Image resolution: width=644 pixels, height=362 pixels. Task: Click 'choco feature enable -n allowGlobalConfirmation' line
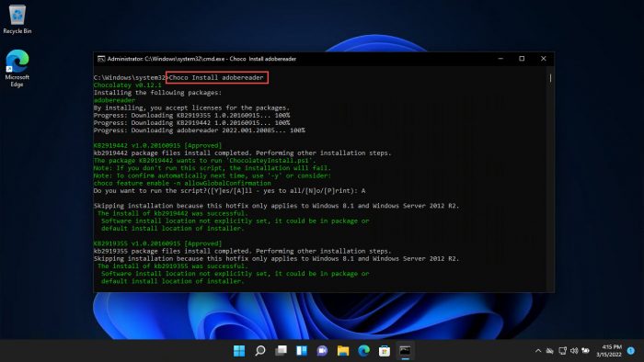(x=182, y=183)
